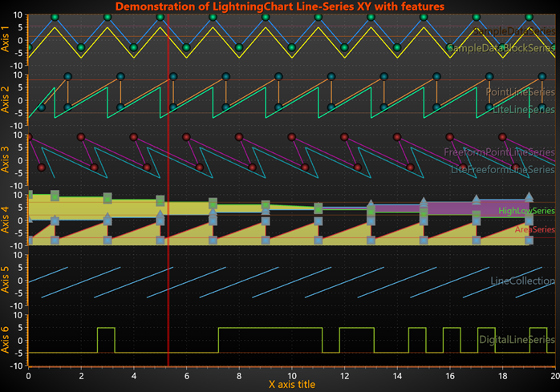
Task: Click the FreeformPointLineSeries label
Action: (x=499, y=152)
